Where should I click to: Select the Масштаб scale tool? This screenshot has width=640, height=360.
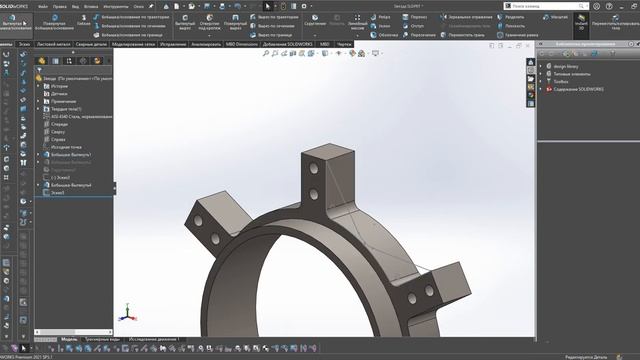[x=555, y=17]
